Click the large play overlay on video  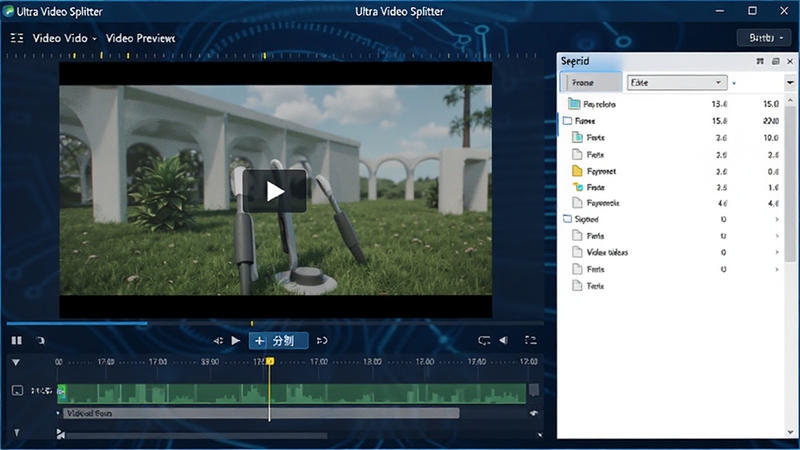[x=274, y=191]
